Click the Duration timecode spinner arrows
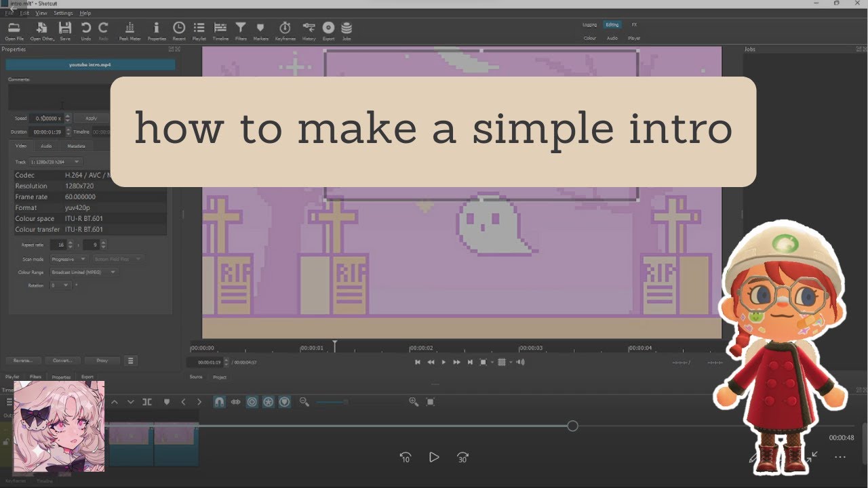The image size is (868, 488). pyautogui.click(x=68, y=131)
